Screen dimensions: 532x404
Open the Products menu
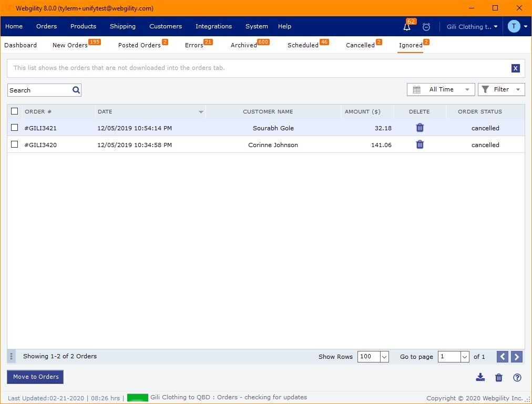click(83, 26)
